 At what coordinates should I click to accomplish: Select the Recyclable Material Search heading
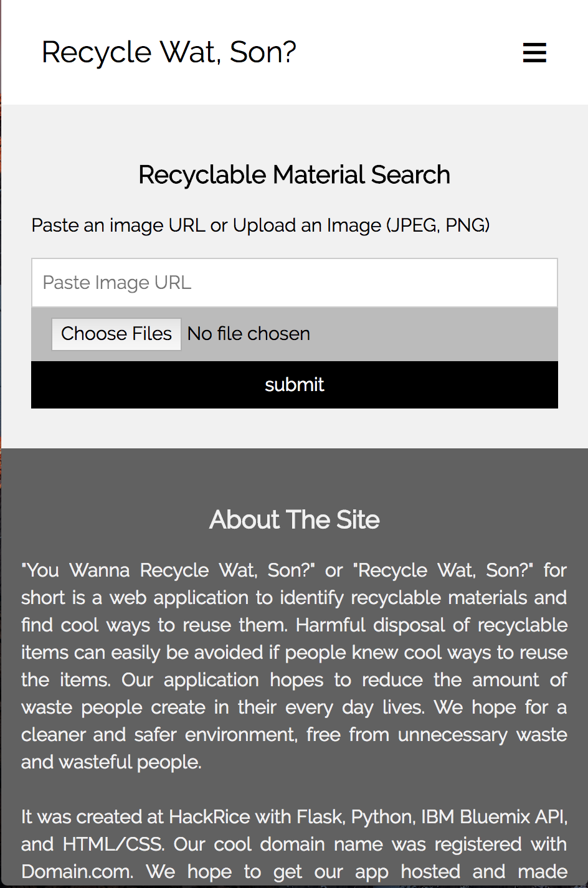[x=295, y=175]
